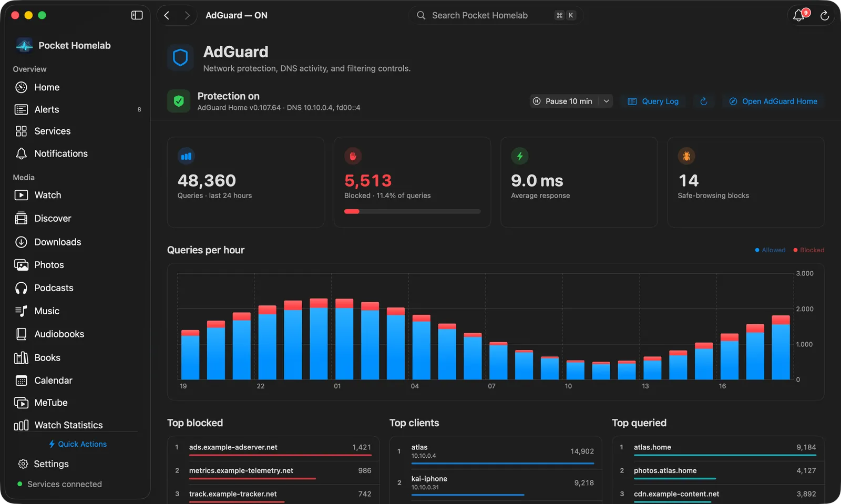Click the 48,360 queries card
The image size is (841, 504).
tap(245, 182)
